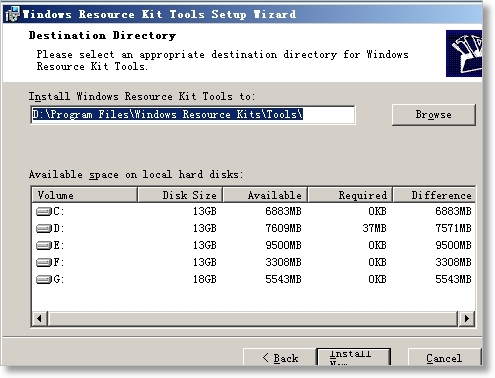Click the Difference column header

coord(434,195)
